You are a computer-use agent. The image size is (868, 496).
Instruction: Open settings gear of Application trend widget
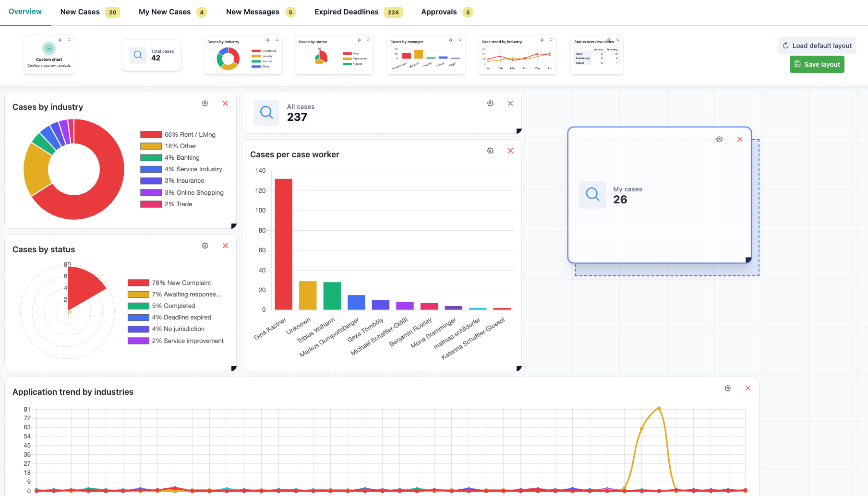point(728,388)
